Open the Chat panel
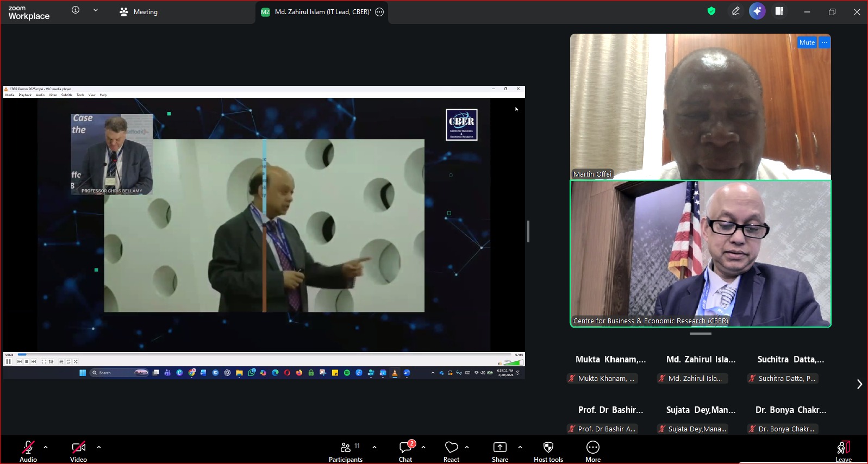 point(405,451)
